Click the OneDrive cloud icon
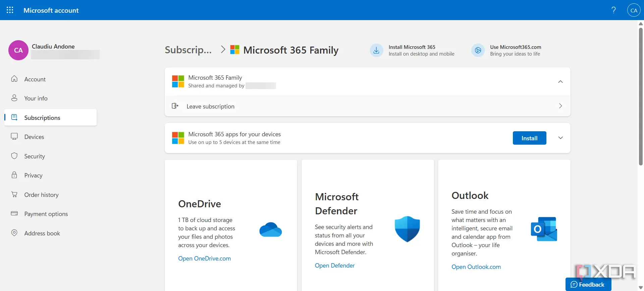This screenshot has height=291, width=644. 271,229
